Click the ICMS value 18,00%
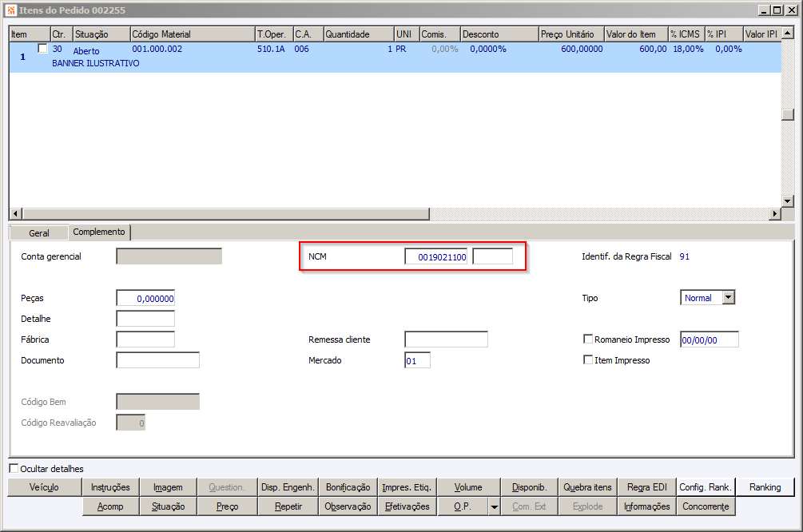Image resolution: width=803 pixels, height=532 pixels. pyautogui.click(x=688, y=50)
